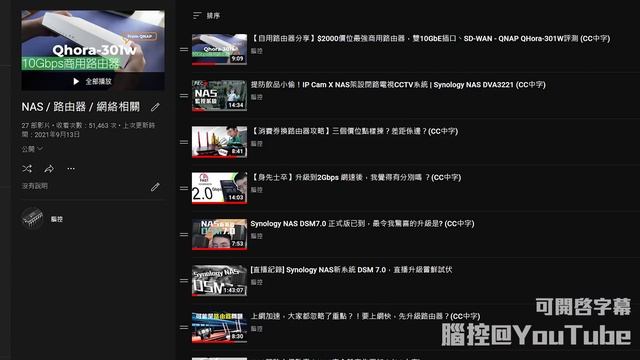
Task: Open video title Synology NAS DSM7.0 正式版已到
Action: (x=362, y=223)
